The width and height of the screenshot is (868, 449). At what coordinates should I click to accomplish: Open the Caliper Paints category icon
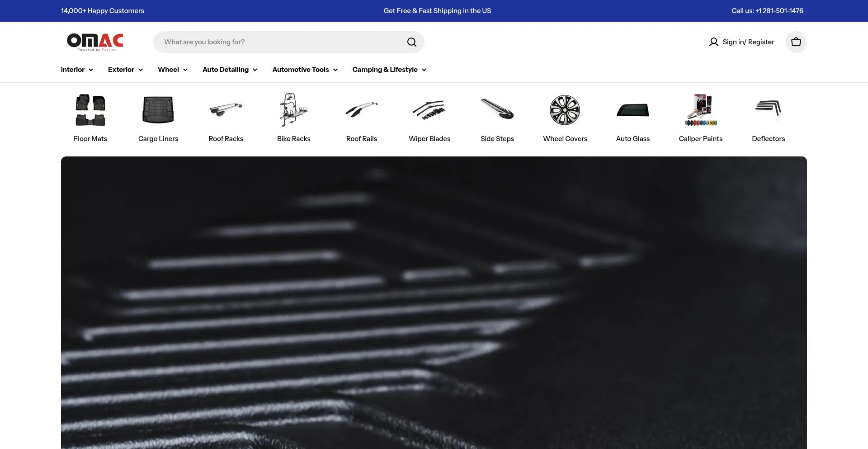[x=701, y=110]
